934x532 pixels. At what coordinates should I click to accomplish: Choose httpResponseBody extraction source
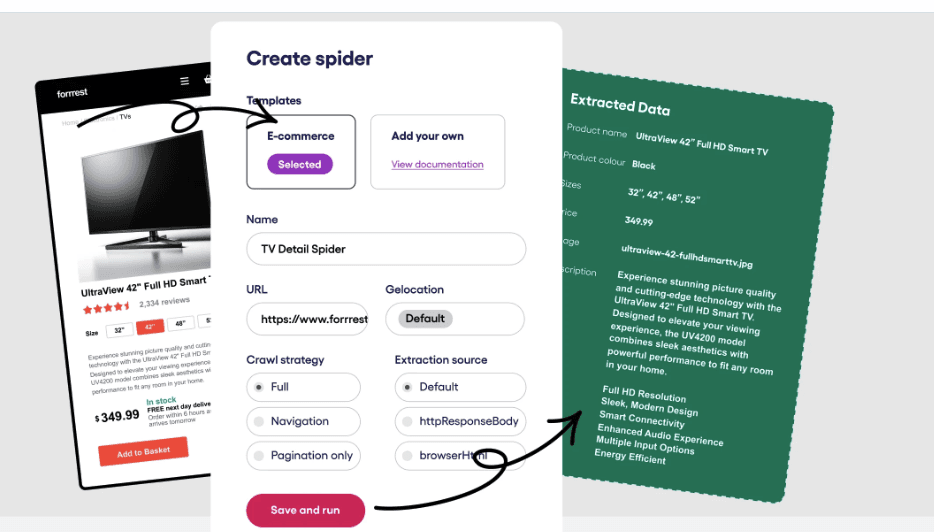click(x=460, y=421)
